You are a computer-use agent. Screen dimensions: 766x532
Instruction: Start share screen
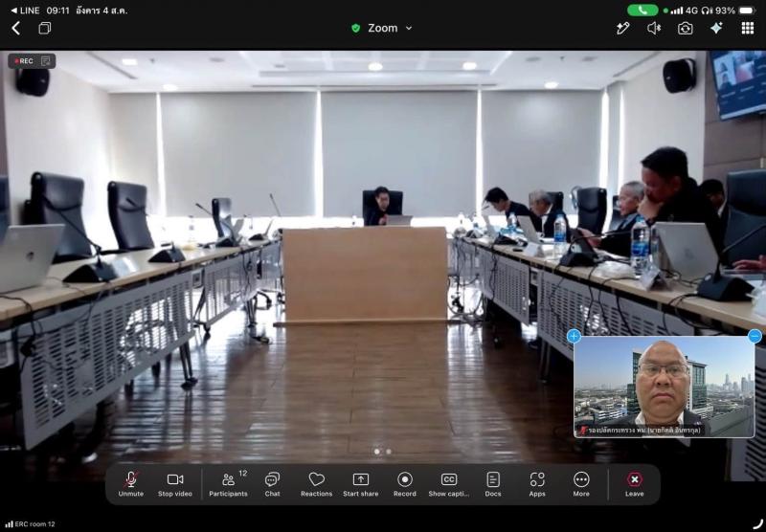[x=361, y=484]
